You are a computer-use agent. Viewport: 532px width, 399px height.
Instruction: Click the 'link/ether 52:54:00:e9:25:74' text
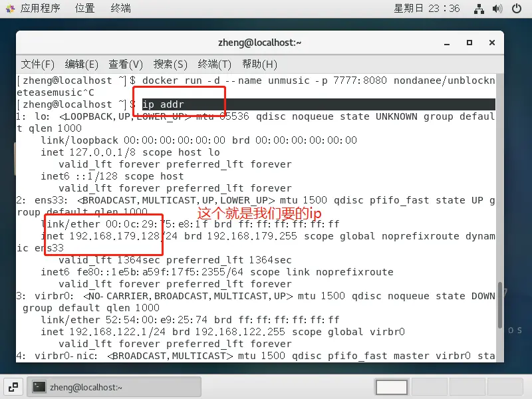tap(124, 320)
